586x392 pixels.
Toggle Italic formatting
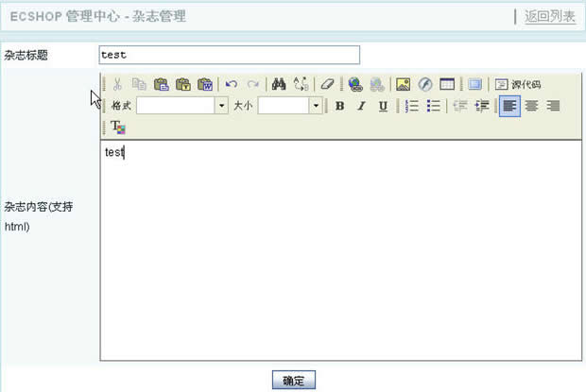click(361, 106)
